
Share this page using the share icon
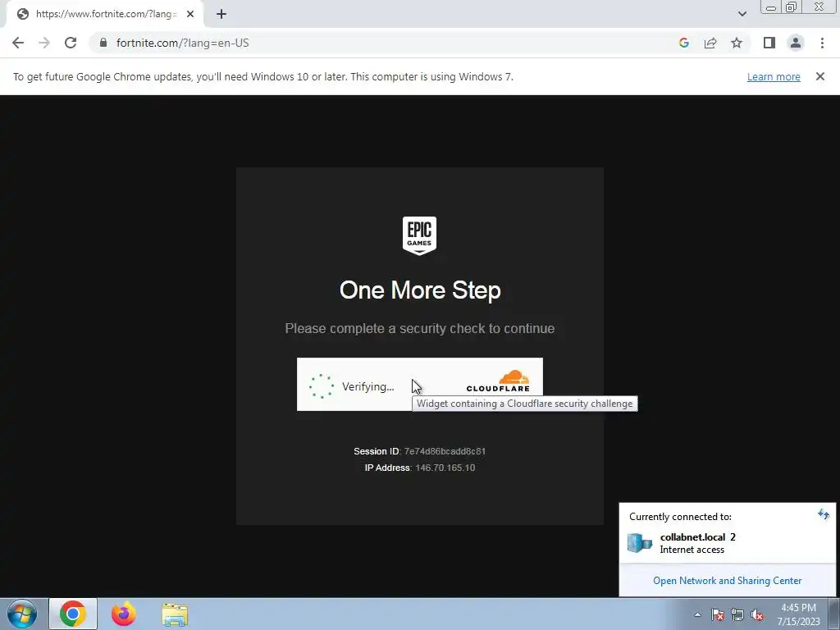coord(710,43)
